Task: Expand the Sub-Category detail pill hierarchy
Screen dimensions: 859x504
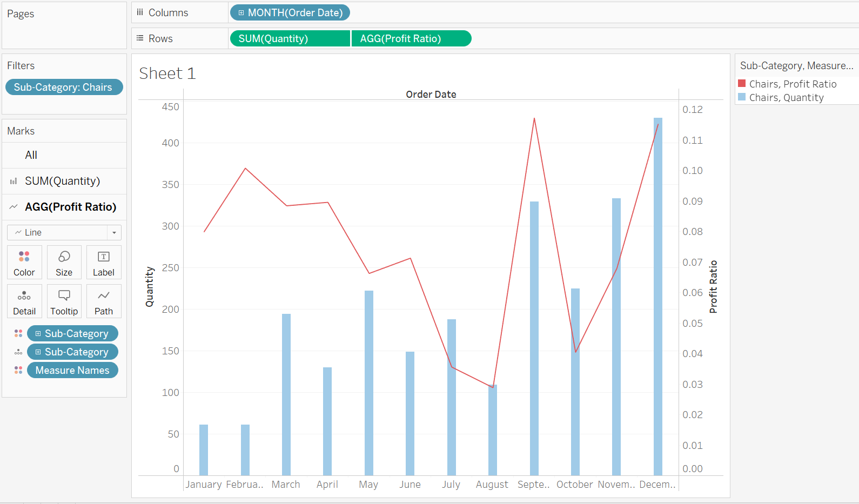Action: (38, 352)
